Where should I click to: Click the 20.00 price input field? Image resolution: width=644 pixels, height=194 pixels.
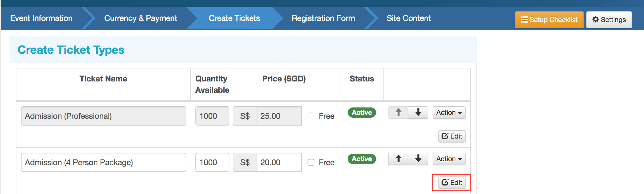279,162
